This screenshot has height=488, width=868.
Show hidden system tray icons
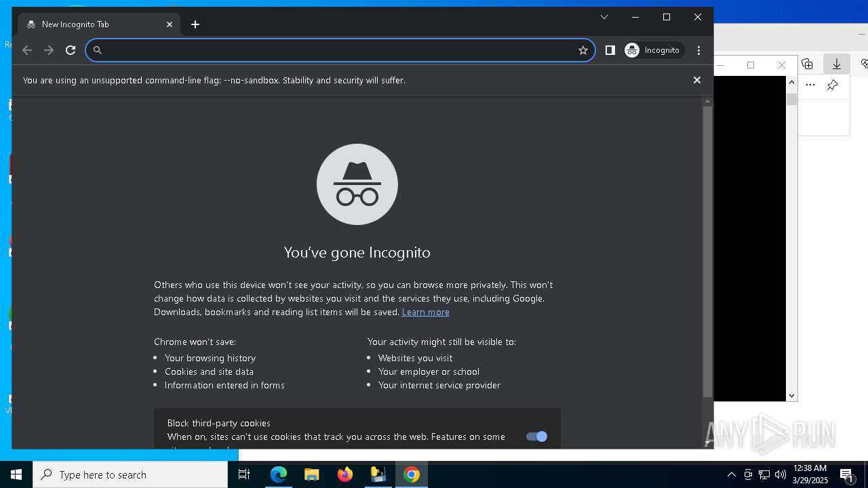pyautogui.click(x=731, y=474)
